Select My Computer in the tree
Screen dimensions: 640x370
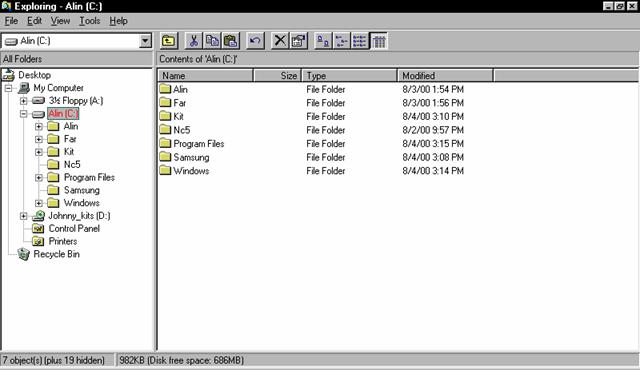[x=58, y=88]
